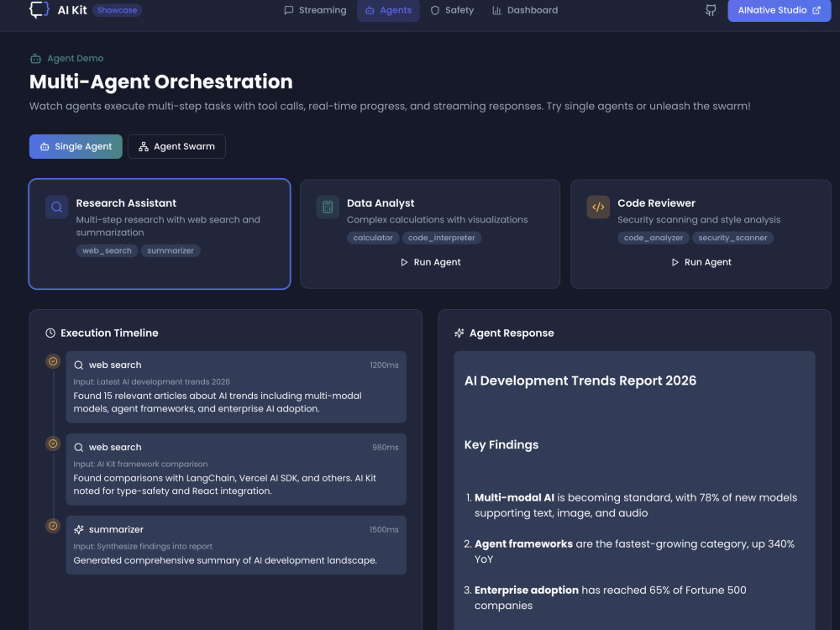This screenshot has width=840, height=630.
Task: Click the code_interpreter tool tag
Action: point(442,238)
